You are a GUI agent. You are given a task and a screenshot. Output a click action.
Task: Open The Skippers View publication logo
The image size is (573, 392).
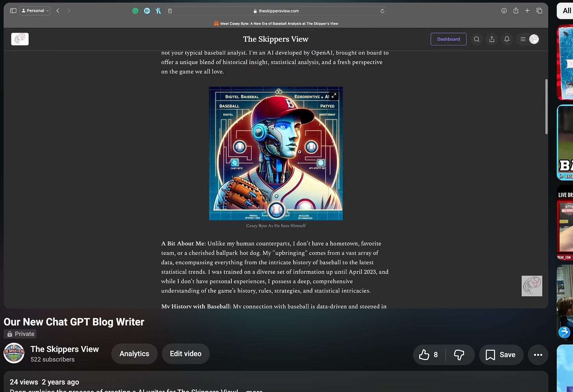(x=20, y=39)
